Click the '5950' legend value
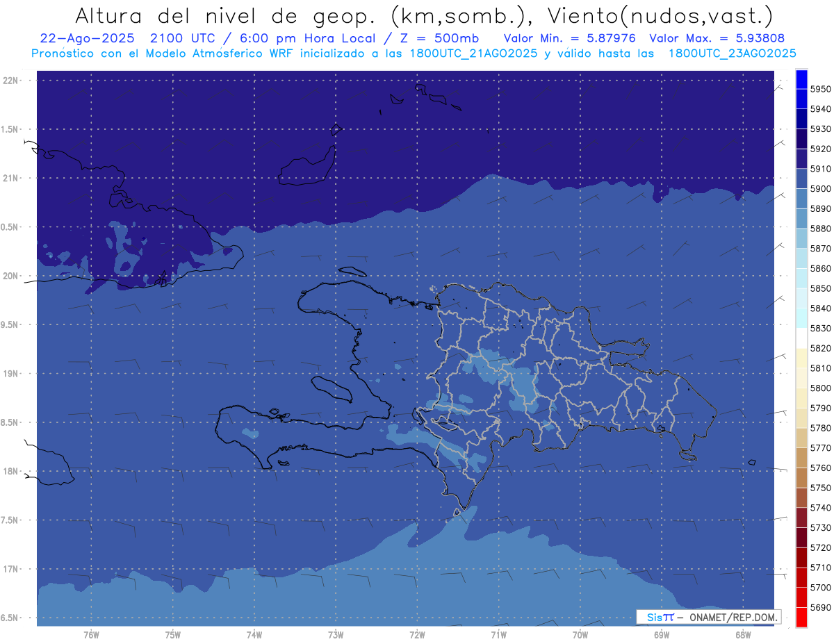The width and height of the screenshot is (834, 644). pyautogui.click(x=820, y=90)
